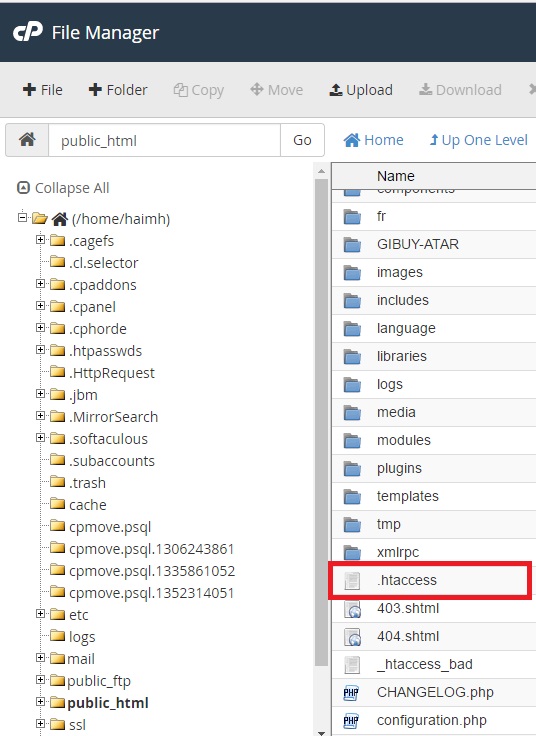Expand the .cagefs folder node
The width and height of the screenshot is (536, 736).
(40, 239)
